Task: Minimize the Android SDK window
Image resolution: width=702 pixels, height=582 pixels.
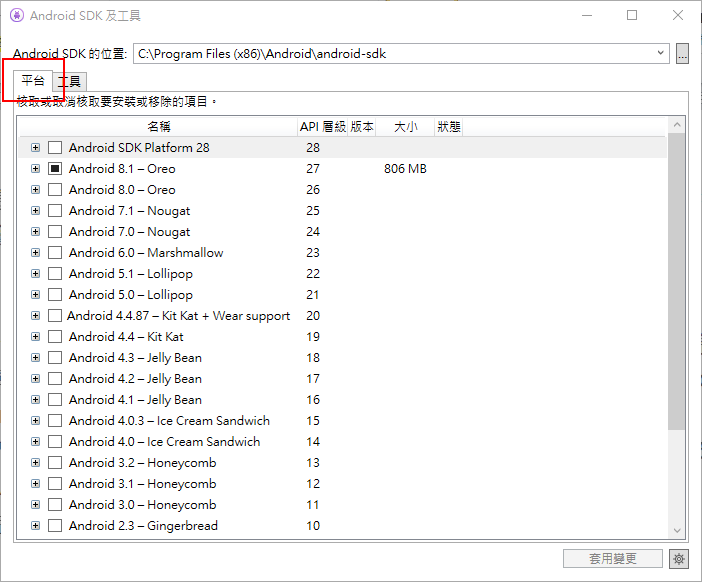Action: pos(587,15)
